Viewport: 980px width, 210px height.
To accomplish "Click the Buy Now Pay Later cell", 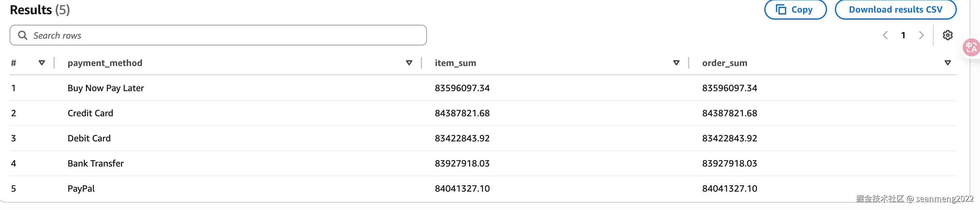I will (106, 88).
